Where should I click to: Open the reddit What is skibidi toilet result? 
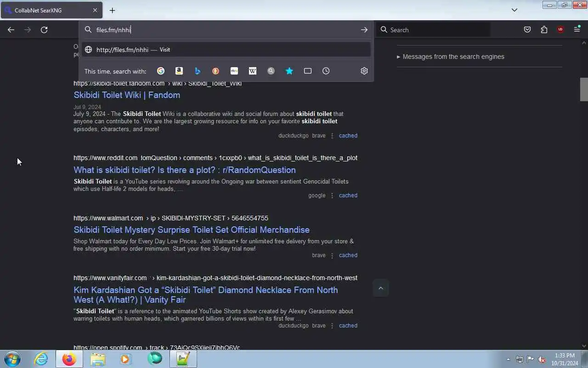click(185, 170)
